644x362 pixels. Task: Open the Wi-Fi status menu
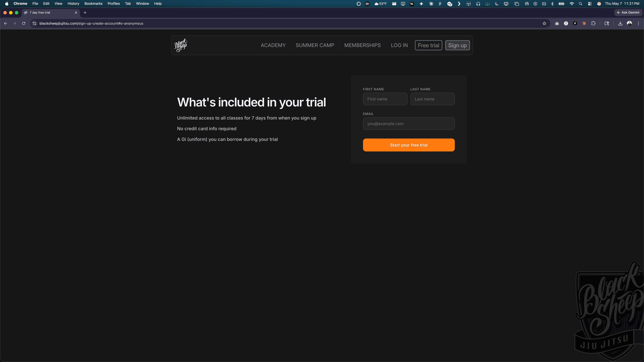point(572,4)
